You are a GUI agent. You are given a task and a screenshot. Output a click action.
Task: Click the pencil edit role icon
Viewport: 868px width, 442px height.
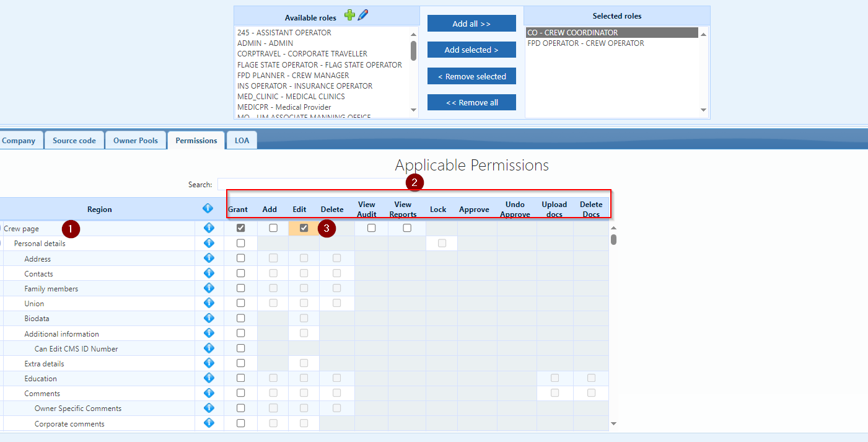click(363, 15)
